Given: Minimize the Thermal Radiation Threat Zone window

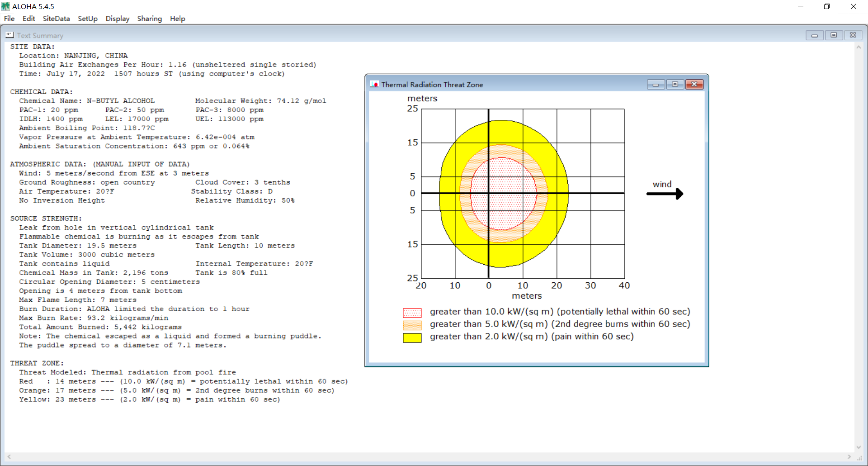Looking at the screenshot, I should coord(656,84).
